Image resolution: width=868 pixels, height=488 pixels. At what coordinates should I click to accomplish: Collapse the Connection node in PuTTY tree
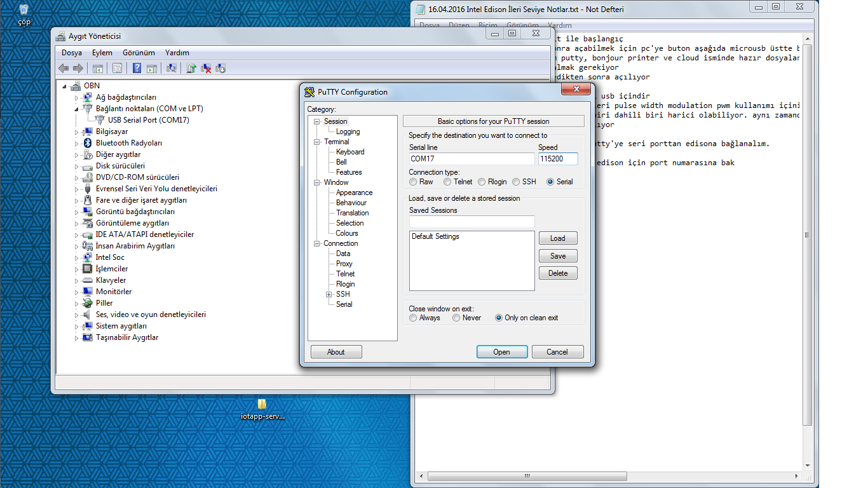(316, 243)
